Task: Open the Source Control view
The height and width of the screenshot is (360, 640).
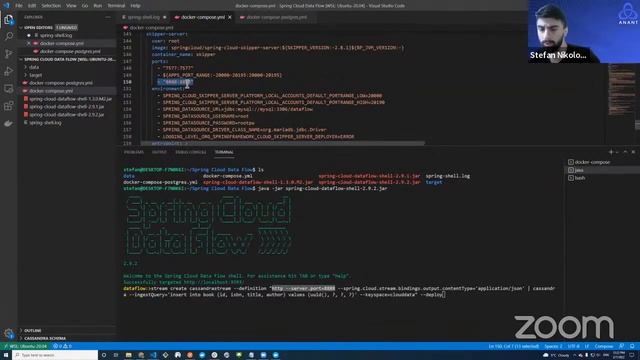Action: [x=9, y=54]
